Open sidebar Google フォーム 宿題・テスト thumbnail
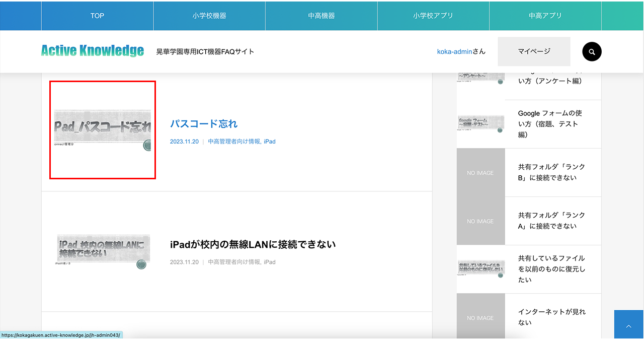Screen dimensions: 644x340 tap(480, 124)
